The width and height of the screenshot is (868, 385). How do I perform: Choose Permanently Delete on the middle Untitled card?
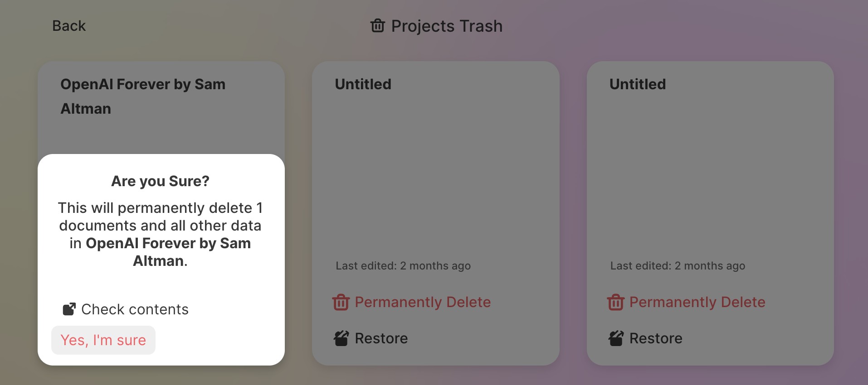pos(422,302)
